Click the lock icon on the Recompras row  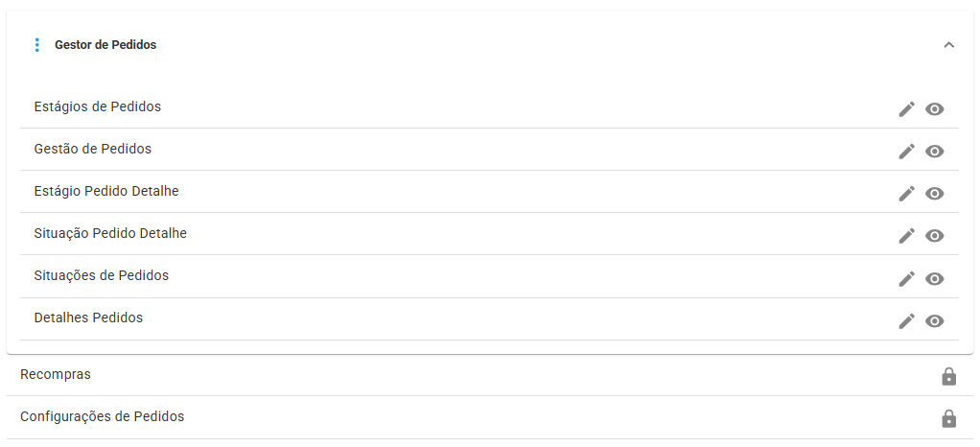coord(948,376)
